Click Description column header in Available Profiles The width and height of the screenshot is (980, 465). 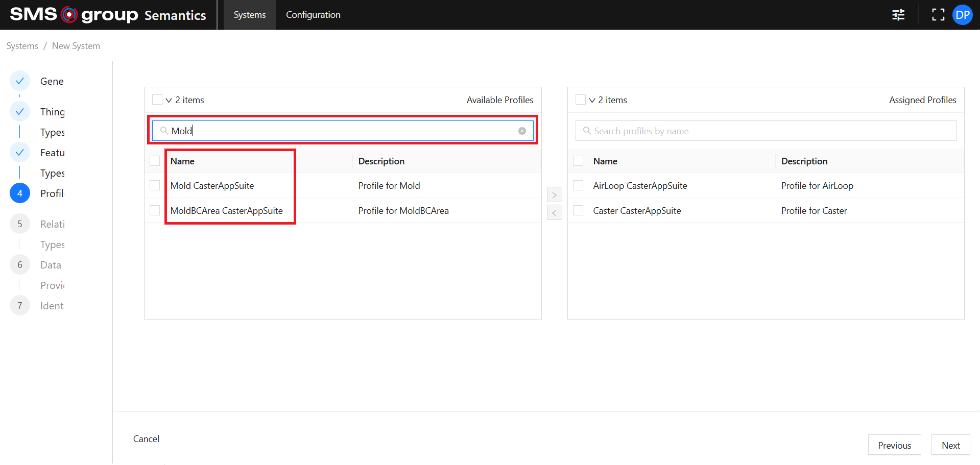click(x=381, y=161)
